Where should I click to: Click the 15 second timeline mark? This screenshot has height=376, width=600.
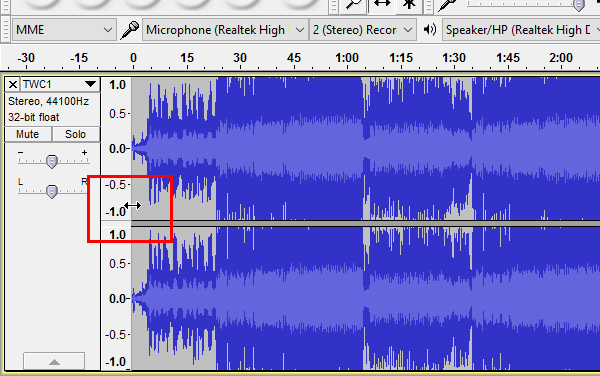tap(187, 58)
